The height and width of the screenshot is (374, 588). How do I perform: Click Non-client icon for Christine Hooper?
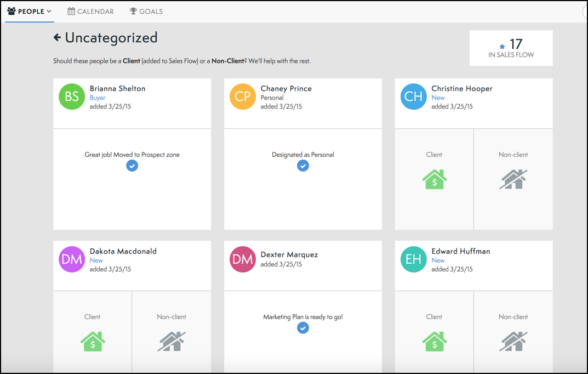[x=513, y=179]
